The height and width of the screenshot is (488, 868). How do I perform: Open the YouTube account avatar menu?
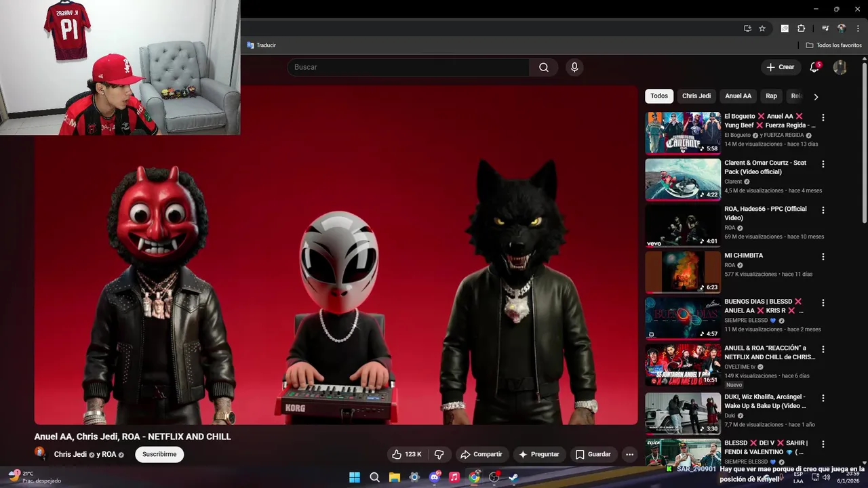click(x=840, y=67)
